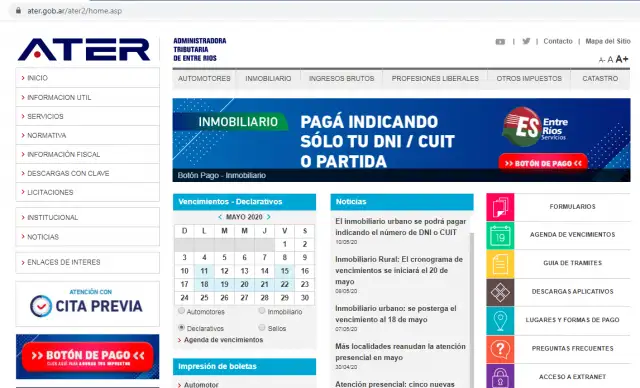Reset font size with middle A control

[x=610, y=60]
